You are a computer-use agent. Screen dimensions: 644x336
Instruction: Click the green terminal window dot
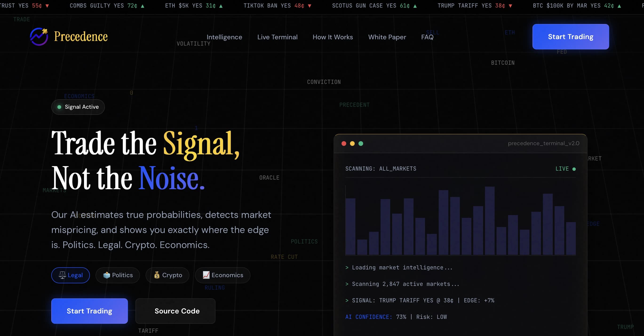(x=361, y=144)
